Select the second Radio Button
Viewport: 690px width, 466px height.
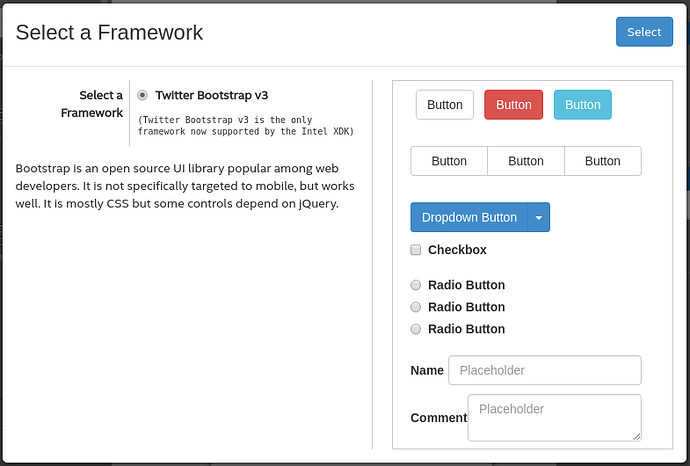coord(416,307)
